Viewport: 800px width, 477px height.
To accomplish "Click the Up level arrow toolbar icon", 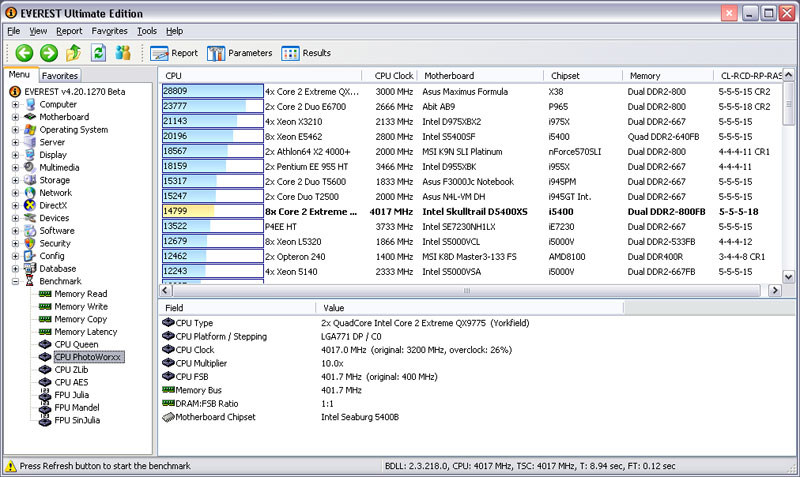I will click(73, 53).
